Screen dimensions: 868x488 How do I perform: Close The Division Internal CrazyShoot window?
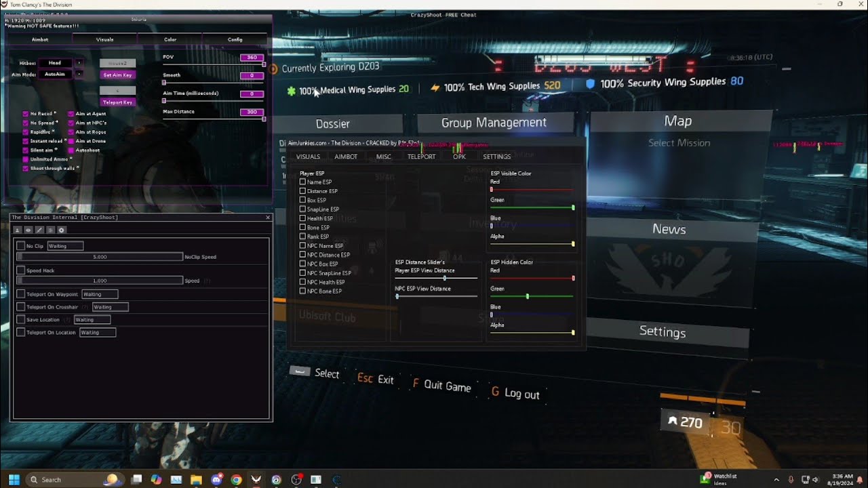pos(268,218)
